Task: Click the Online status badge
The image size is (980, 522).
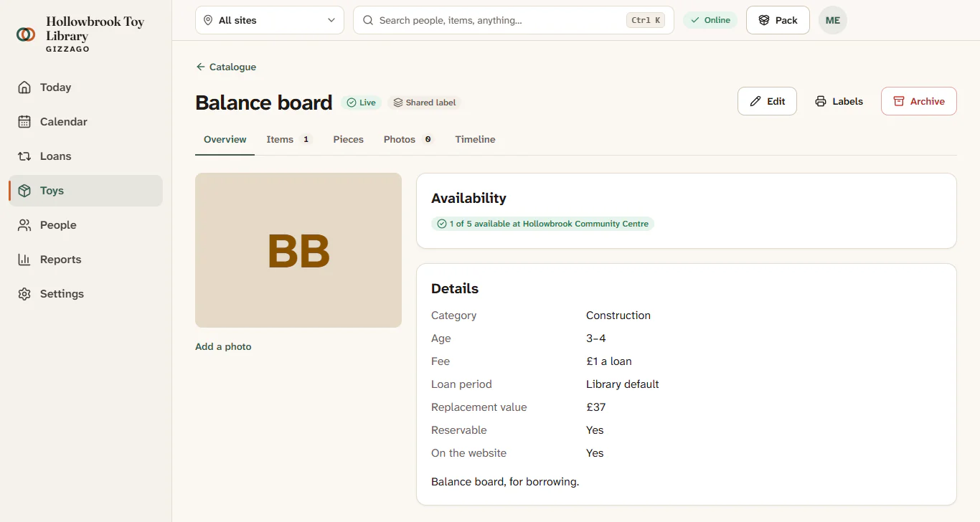Action: click(710, 20)
